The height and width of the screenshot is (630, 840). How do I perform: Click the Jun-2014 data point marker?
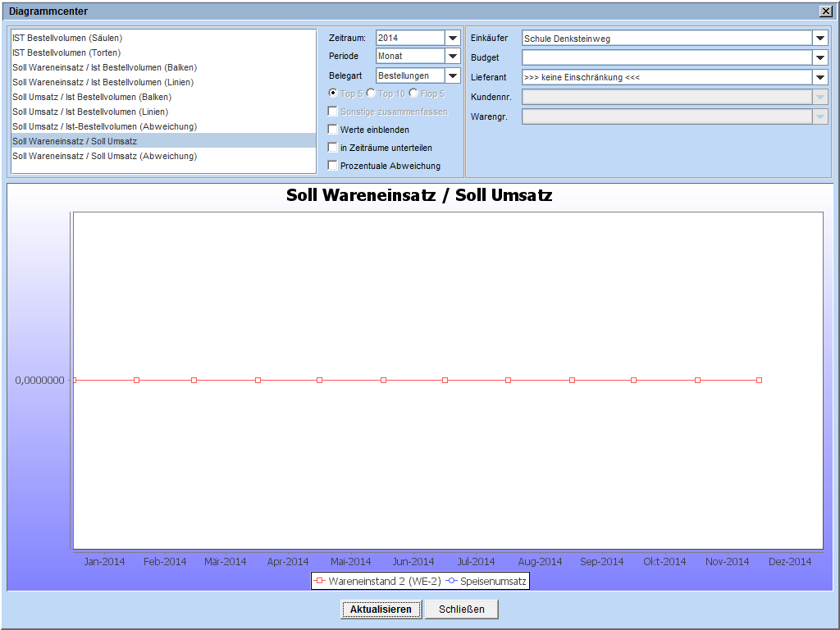pos(383,381)
